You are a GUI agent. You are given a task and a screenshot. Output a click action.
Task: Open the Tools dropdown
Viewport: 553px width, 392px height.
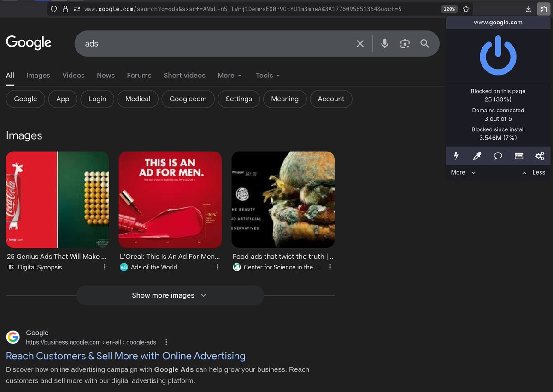coord(268,76)
